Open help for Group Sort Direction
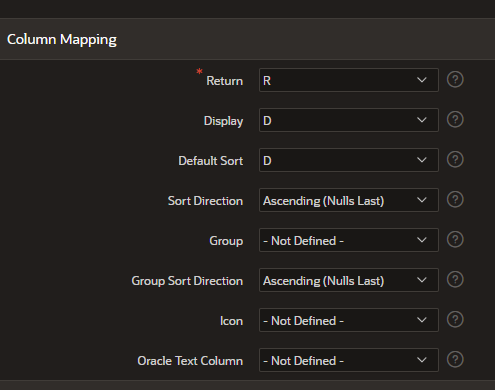Viewport: 495px width, 390px height. click(455, 280)
